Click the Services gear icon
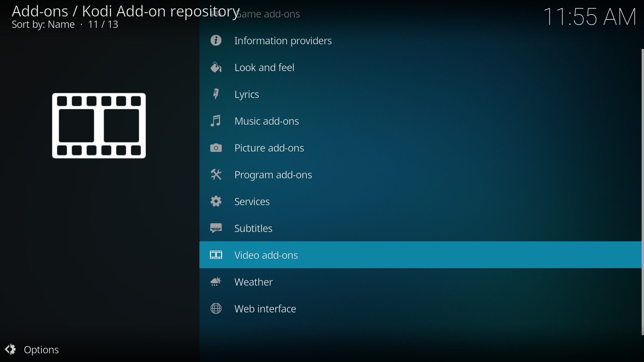 tap(216, 201)
